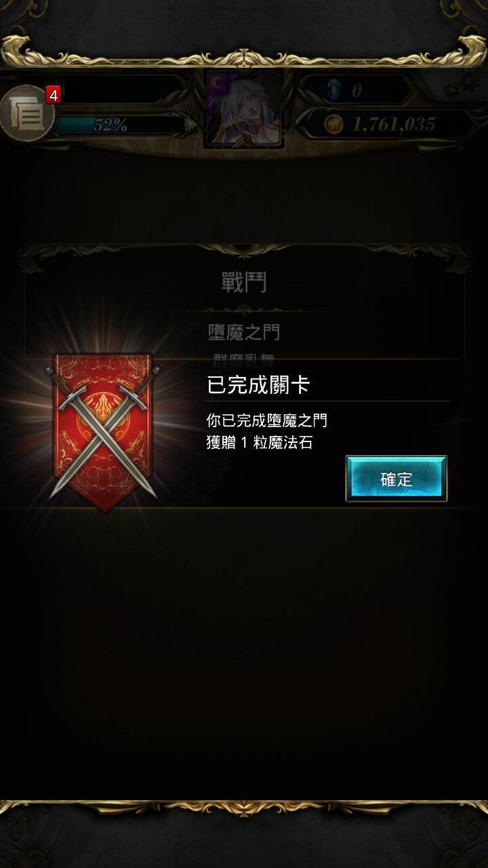Tap the red notification badge showing 4
Viewport: 488px width, 868px height.
point(53,95)
